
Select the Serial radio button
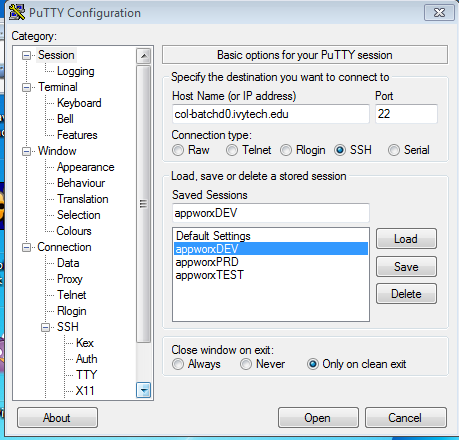pos(394,150)
